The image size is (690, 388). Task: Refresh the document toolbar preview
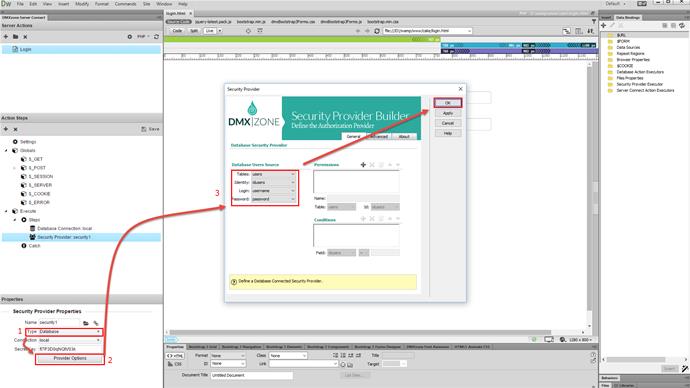tap(377, 31)
